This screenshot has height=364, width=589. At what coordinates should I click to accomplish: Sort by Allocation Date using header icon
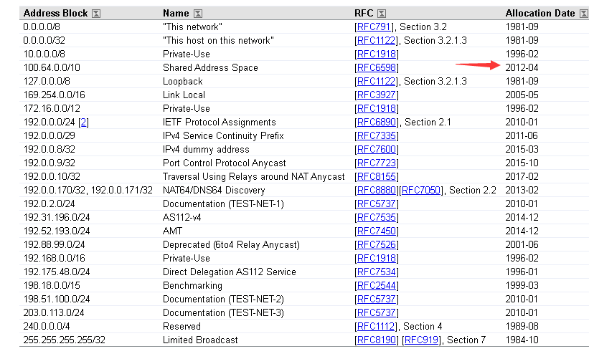[583, 14]
